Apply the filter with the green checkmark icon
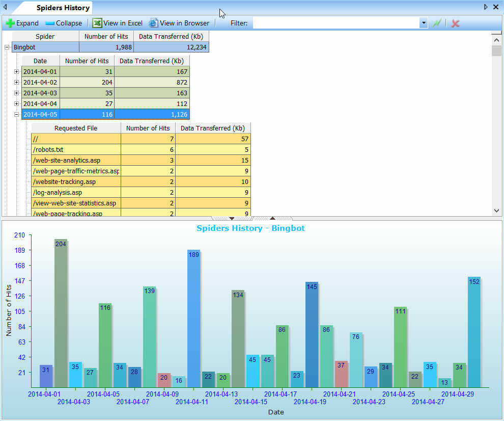 437,23
